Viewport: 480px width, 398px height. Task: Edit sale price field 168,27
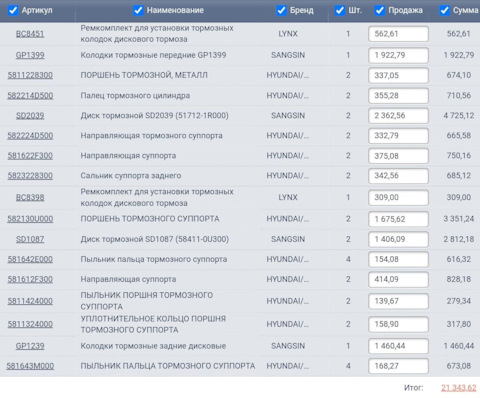(398, 366)
